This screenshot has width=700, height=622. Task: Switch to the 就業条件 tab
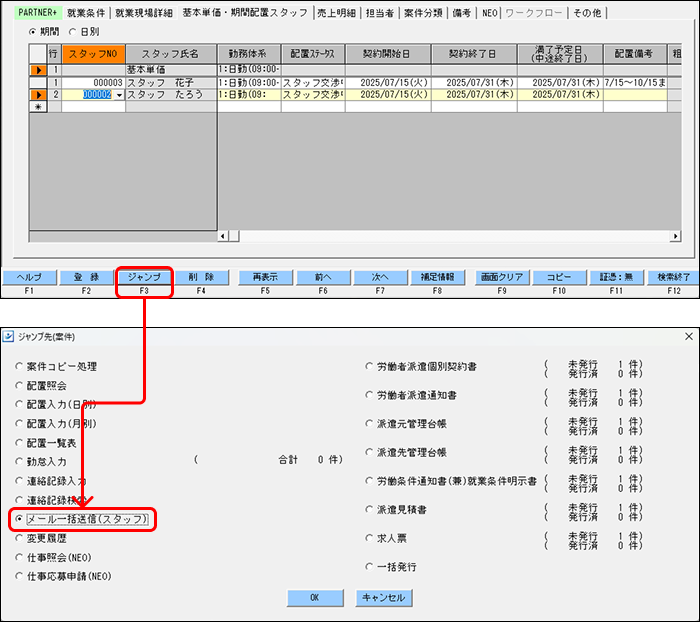pos(86,13)
